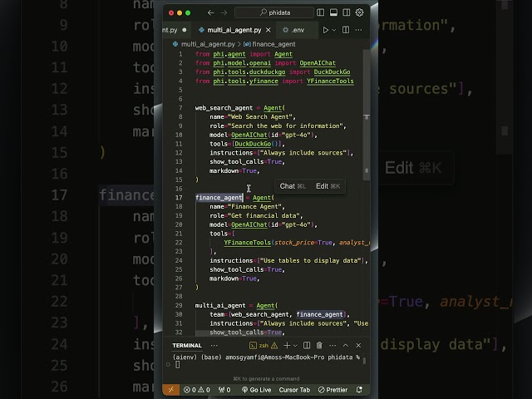Open the remote window status bar icon
Screen dimensions: 532x399
[171, 390]
